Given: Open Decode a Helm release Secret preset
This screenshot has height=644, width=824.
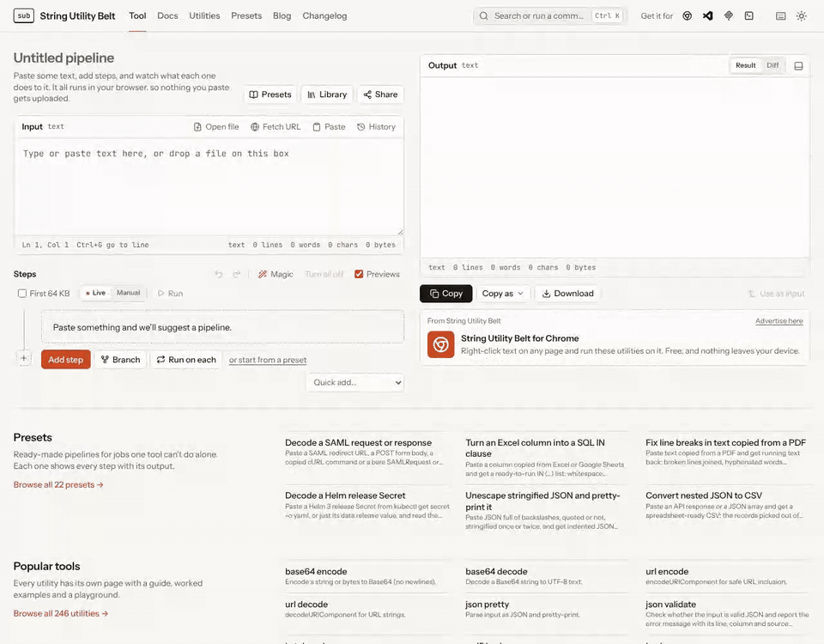Looking at the screenshot, I should [345, 495].
